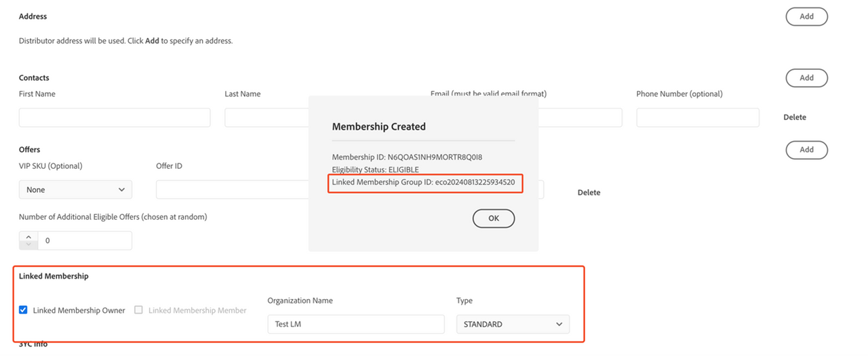Click the Add button for Address
The image size is (868, 356).
click(806, 16)
